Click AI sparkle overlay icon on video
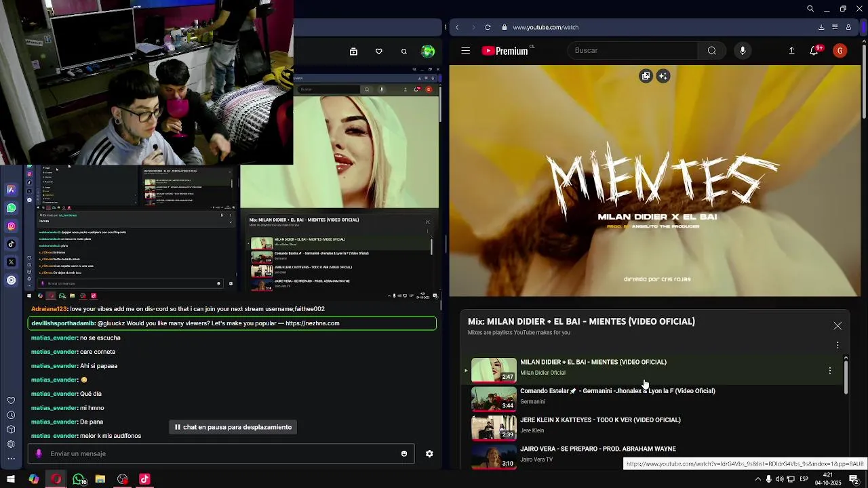The height and width of the screenshot is (488, 868). 663,76
